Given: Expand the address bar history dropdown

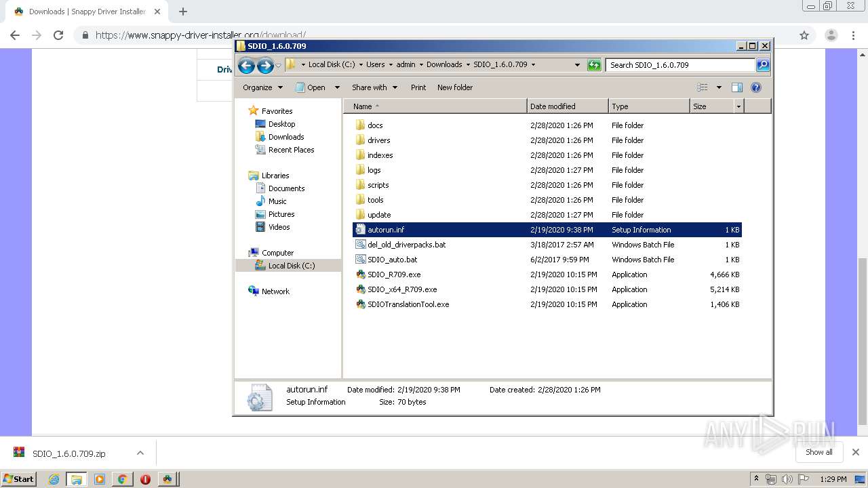Looking at the screenshot, I should tap(577, 65).
